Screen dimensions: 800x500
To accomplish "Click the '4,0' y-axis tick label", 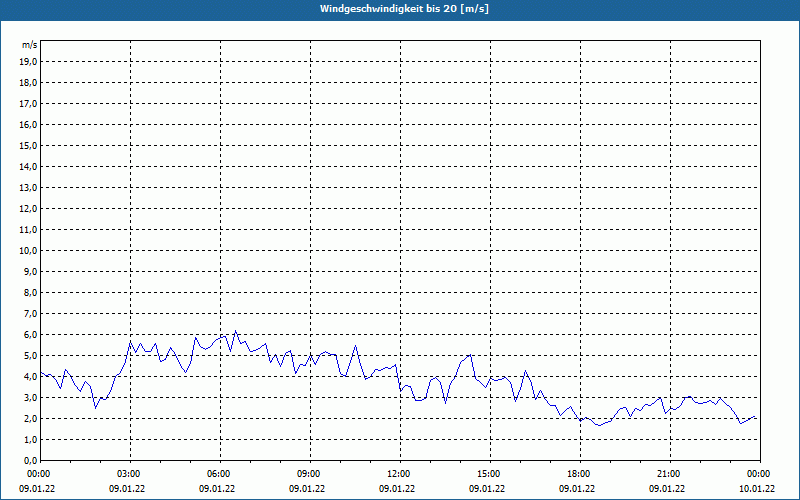I will [x=30, y=377].
